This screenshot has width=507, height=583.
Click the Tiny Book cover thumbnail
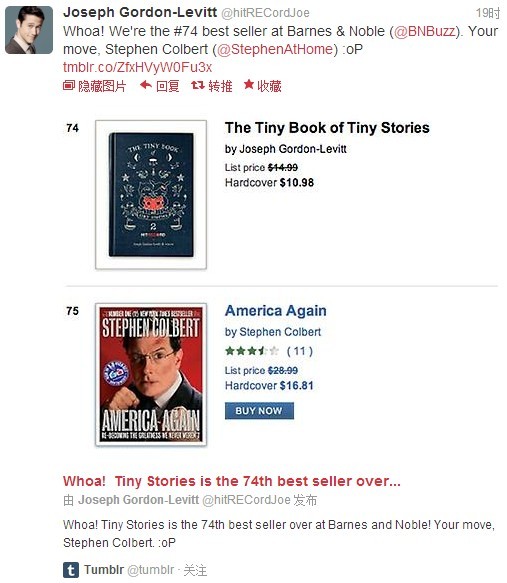pyautogui.click(x=151, y=194)
